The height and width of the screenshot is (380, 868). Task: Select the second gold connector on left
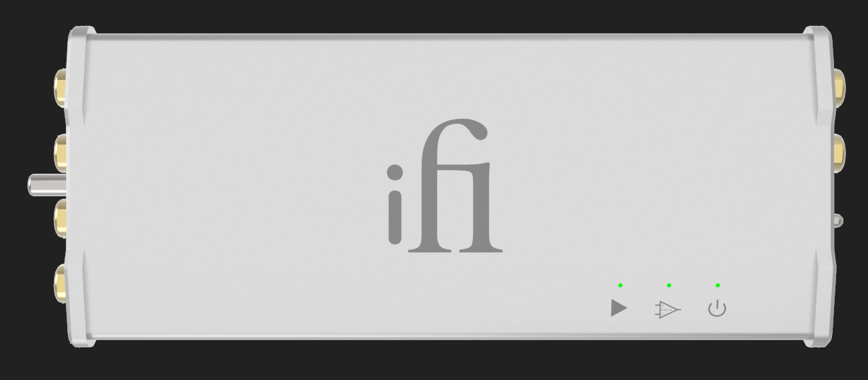tap(61, 152)
